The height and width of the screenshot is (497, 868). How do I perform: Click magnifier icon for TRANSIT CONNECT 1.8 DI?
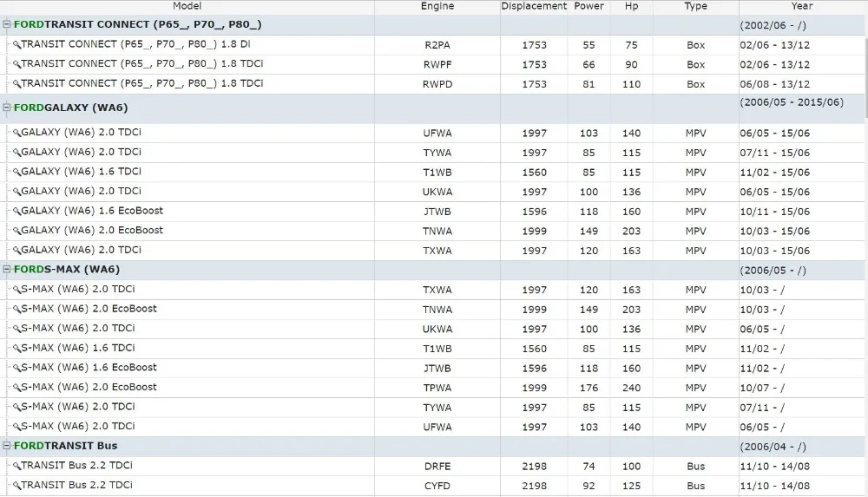[16, 45]
